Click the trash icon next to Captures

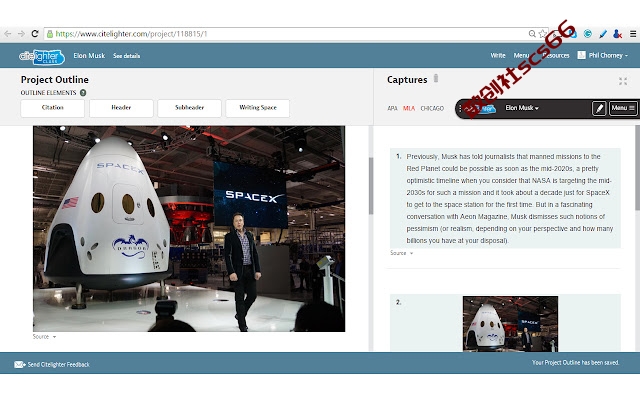click(436, 78)
